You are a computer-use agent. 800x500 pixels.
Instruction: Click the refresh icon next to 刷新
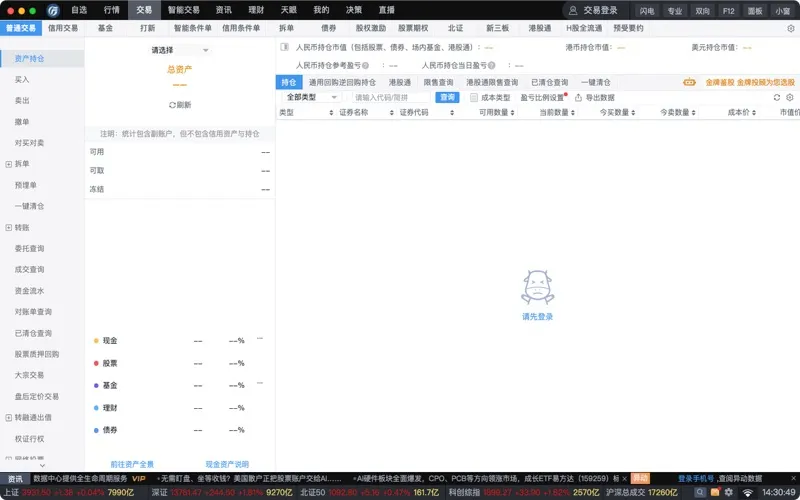point(172,105)
